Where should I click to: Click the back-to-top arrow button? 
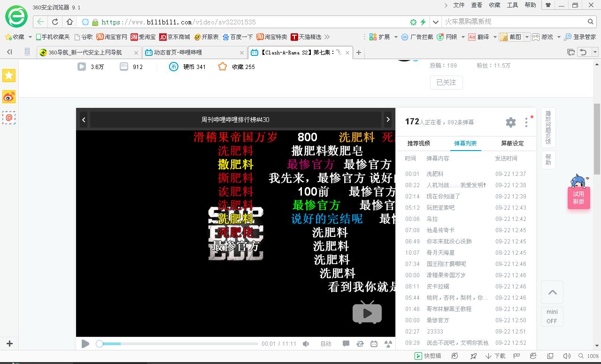click(x=552, y=292)
